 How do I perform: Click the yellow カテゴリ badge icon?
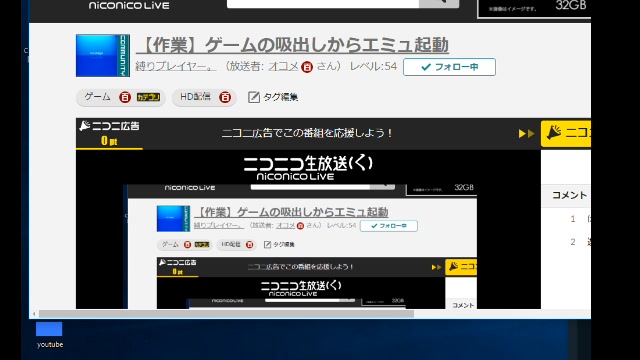(148, 97)
